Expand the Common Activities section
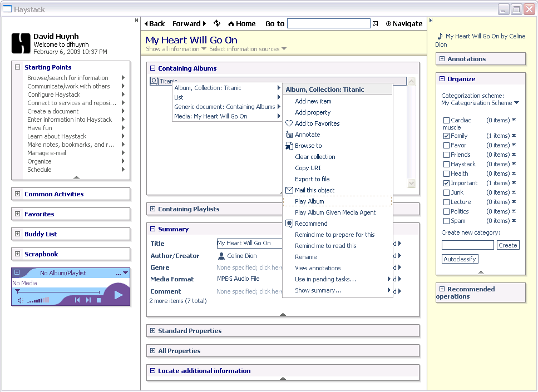The width and height of the screenshot is (538, 392). coord(18,194)
